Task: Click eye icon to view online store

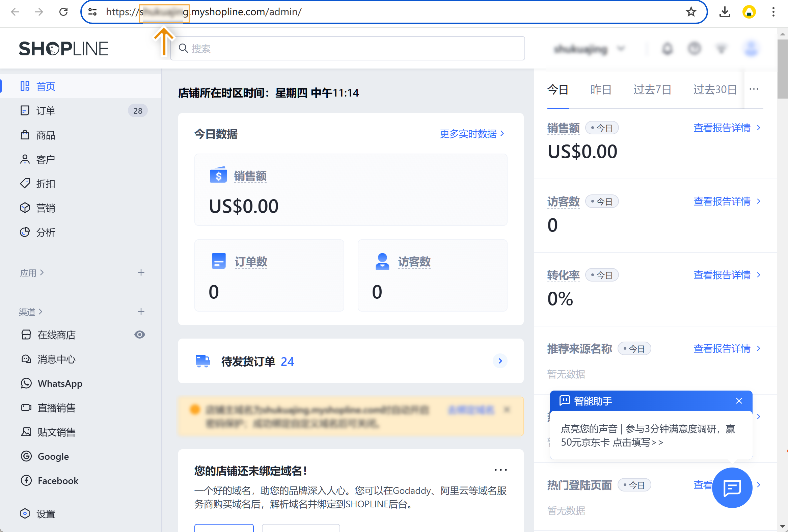Action: tap(139, 335)
